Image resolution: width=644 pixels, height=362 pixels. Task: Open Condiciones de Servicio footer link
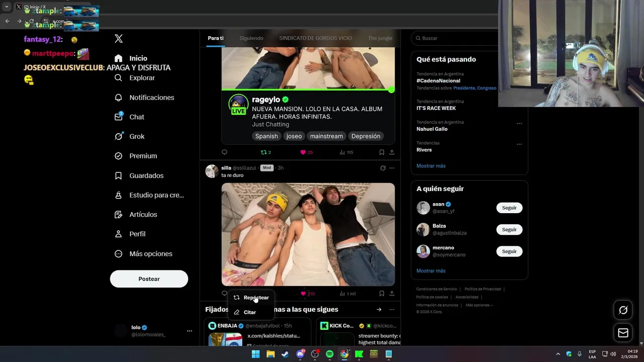click(437, 289)
